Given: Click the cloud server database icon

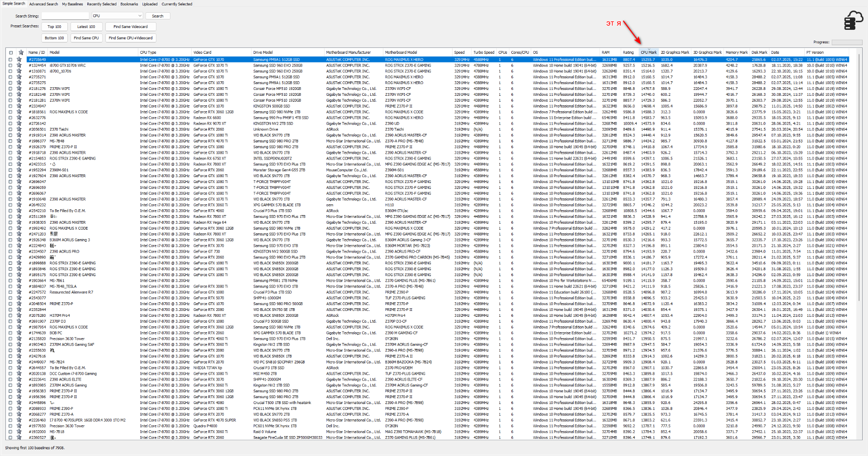Looking at the screenshot, I should pos(854,20).
